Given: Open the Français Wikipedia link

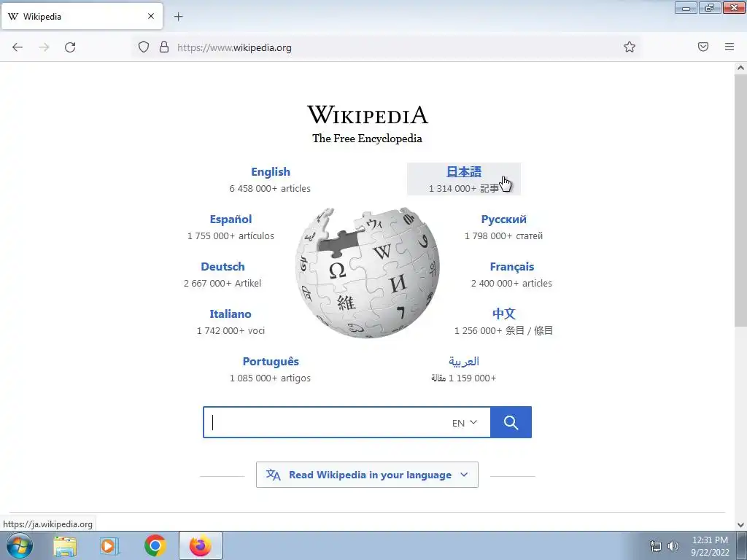Looking at the screenshot, I should point(511,267).
